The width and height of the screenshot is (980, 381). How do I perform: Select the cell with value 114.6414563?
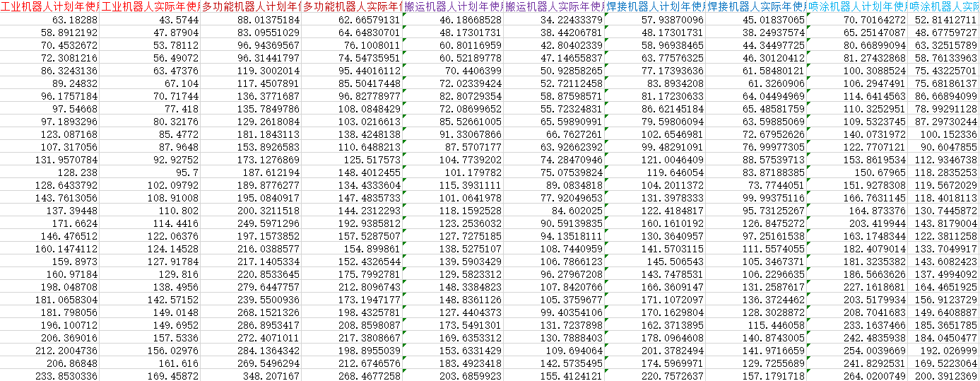tap(857, 95)
